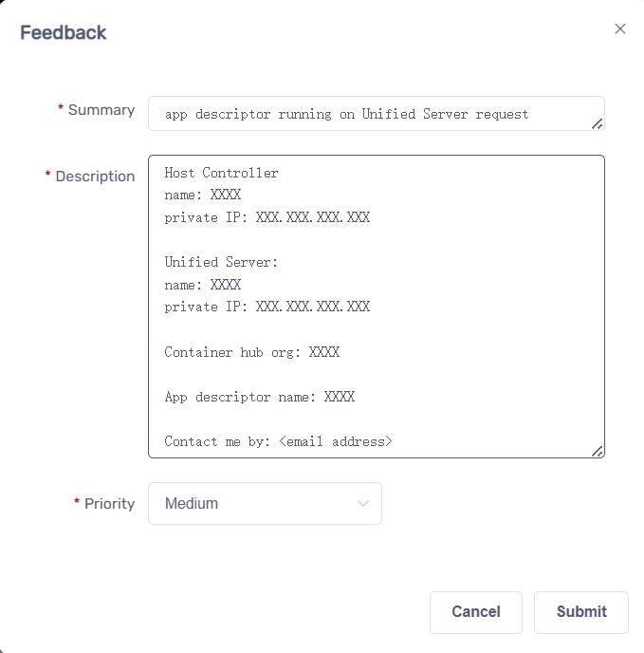The width and height of the screenshot is (644, 653).
Task: Click the Priority field label
Action: pyautogui.click(x=109, y=504)
